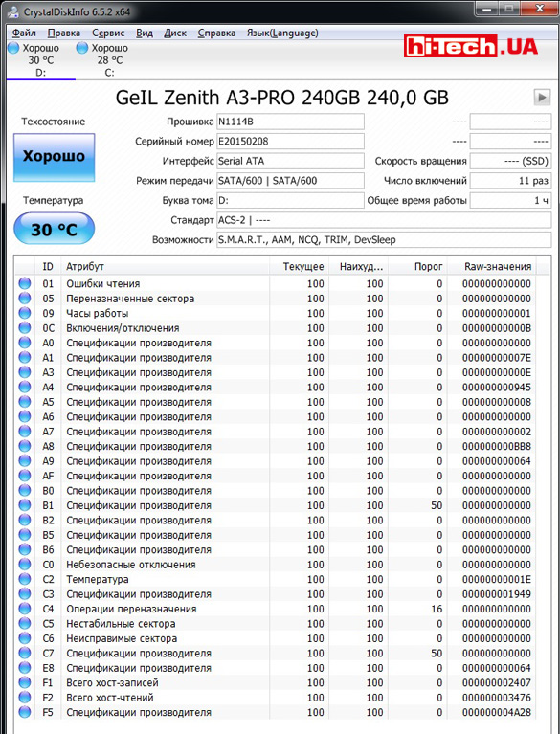Open the Справка menu

pos(216,33)
